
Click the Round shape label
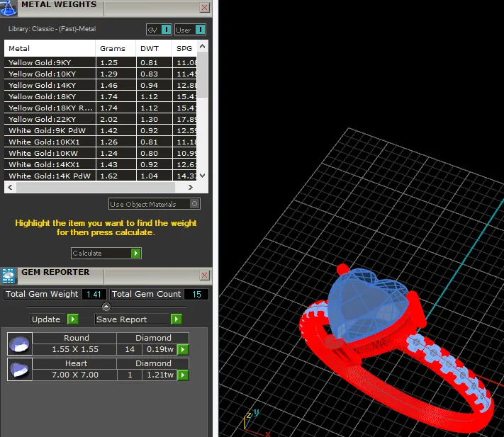(76, 338)
